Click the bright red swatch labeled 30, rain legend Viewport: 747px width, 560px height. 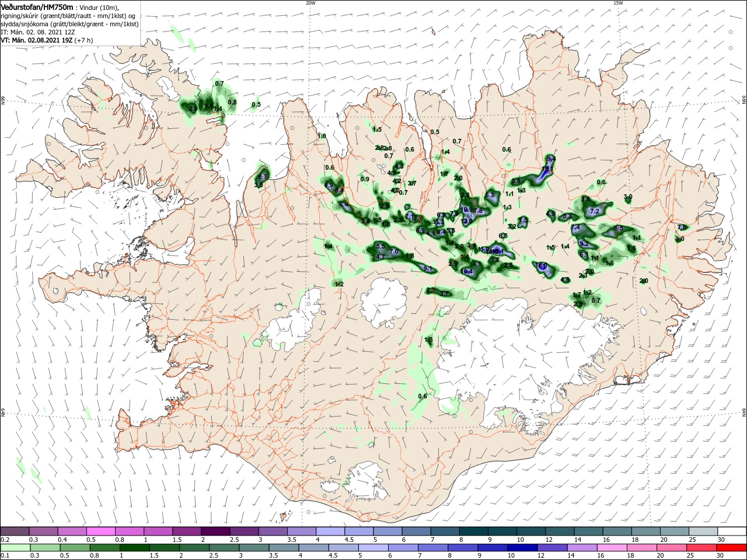[731, 548]
